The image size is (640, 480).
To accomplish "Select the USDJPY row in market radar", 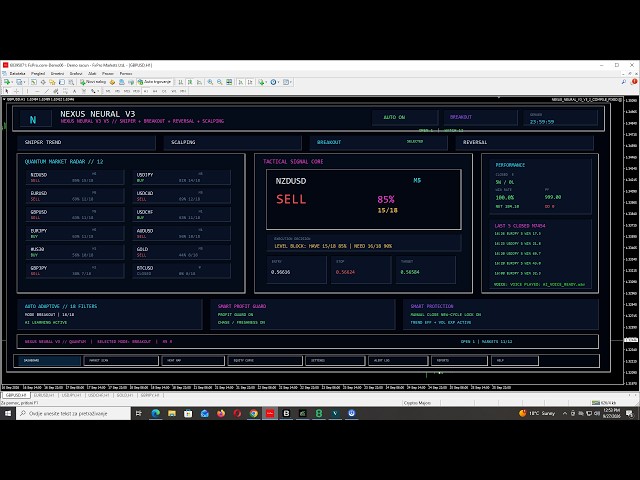I will [181, 177].
